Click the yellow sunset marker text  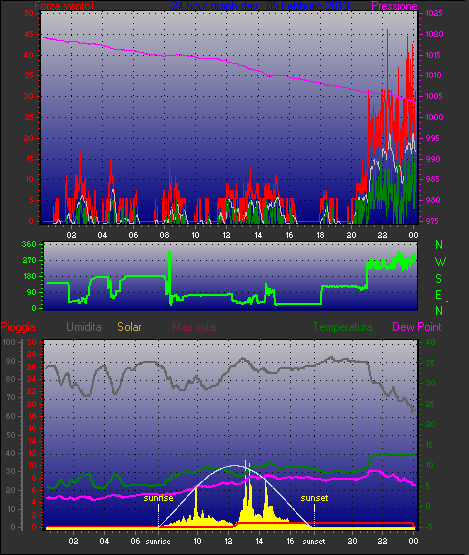pos(314,498)
